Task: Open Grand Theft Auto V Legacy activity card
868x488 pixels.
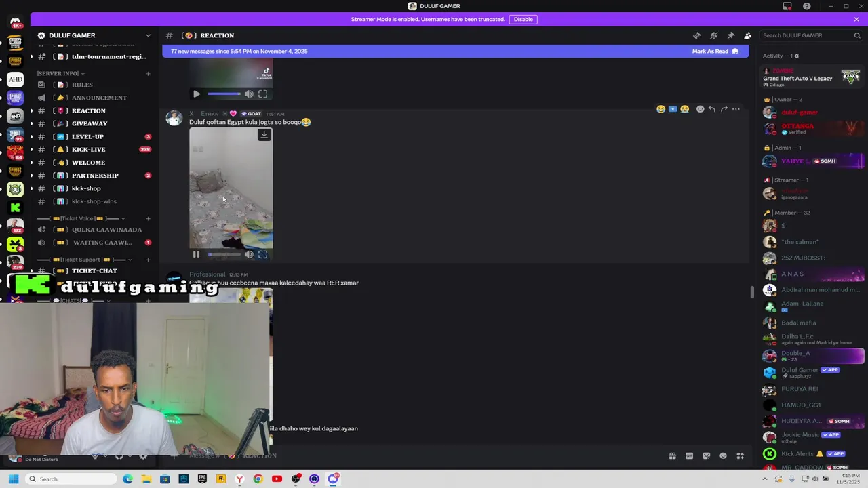Action: pos(812,78)
